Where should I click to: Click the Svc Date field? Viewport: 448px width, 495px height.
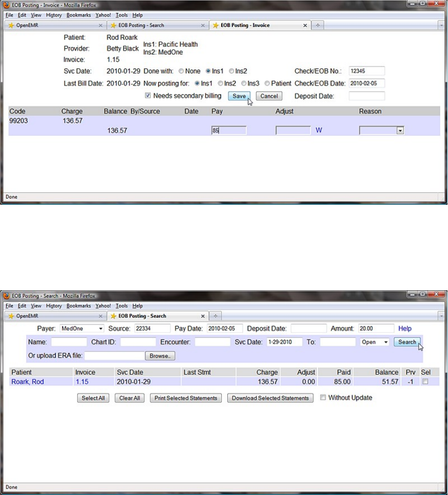[284, 342]
